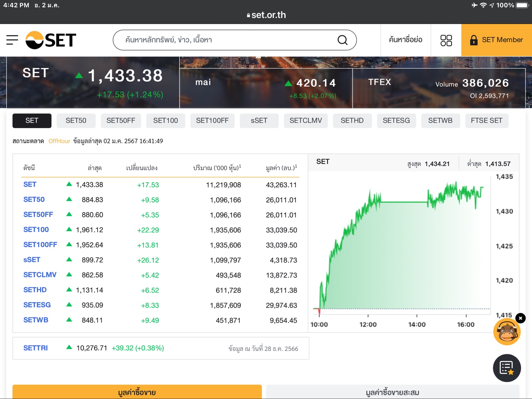532x399 pixels.
Task: Close the mascot helper with the X
Action: pos(520,318)
